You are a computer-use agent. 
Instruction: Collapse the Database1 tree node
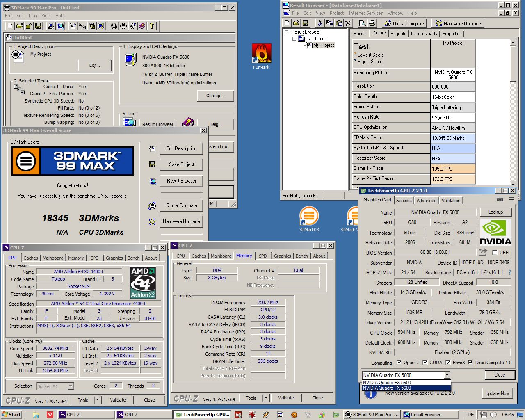coord(294,39)
